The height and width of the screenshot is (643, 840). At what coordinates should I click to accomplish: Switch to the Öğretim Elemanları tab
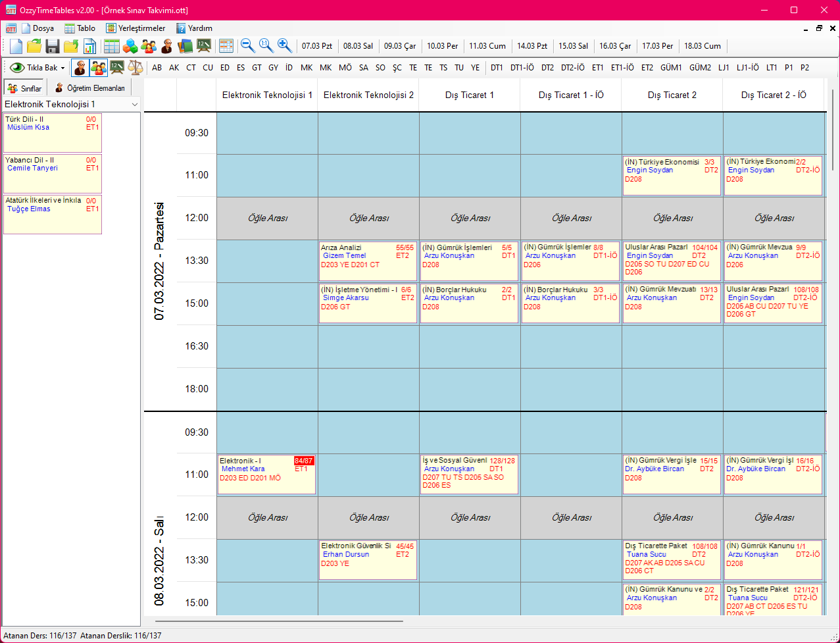pyautogui.click(x=90, y=88)
